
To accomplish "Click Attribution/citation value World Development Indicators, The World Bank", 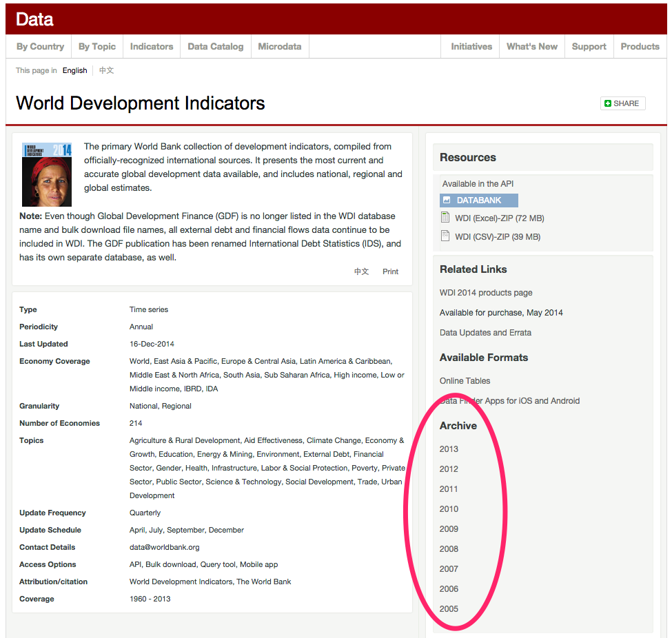I will click(x=210, y=582).
